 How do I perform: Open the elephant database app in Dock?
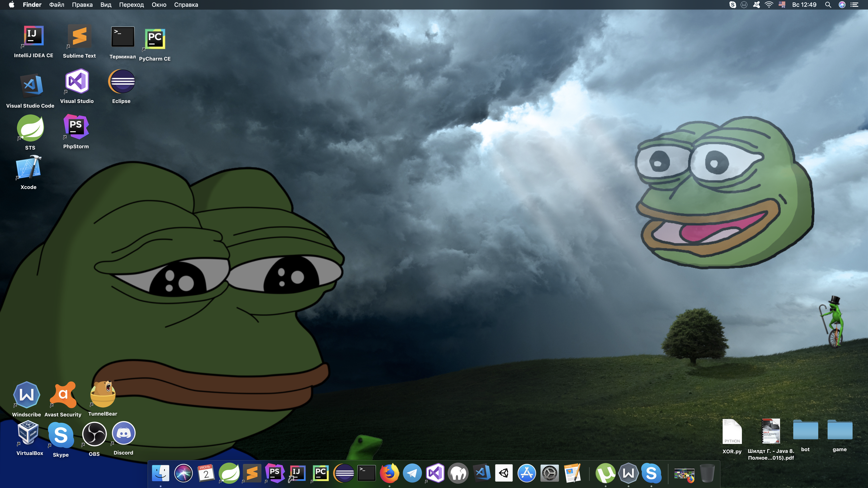coord(458,473)
